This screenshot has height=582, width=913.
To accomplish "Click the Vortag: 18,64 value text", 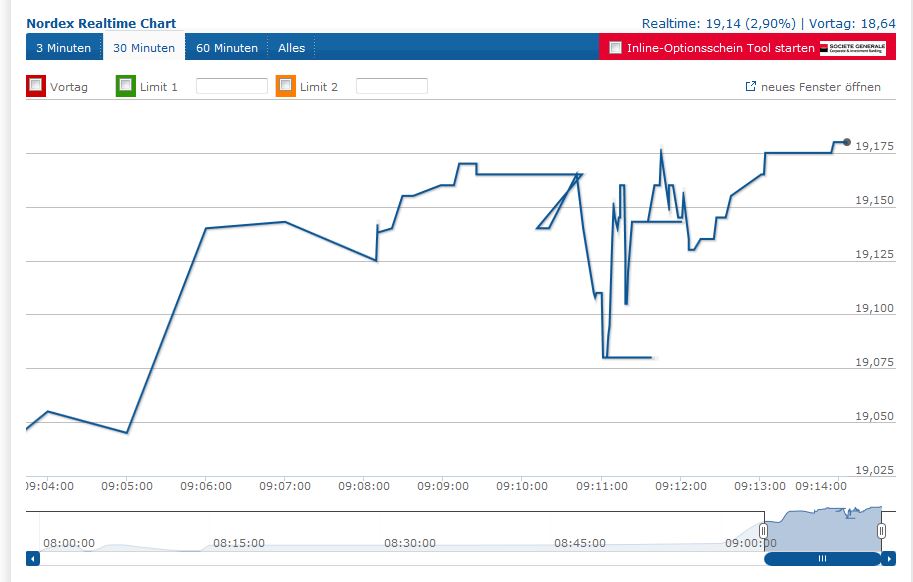I will 852,23.
